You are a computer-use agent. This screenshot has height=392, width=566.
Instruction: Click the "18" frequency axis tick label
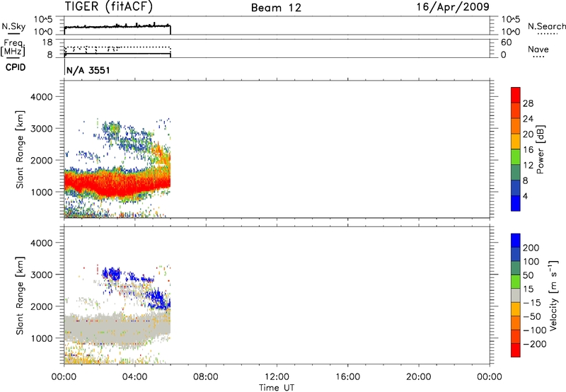click(47, 42)
